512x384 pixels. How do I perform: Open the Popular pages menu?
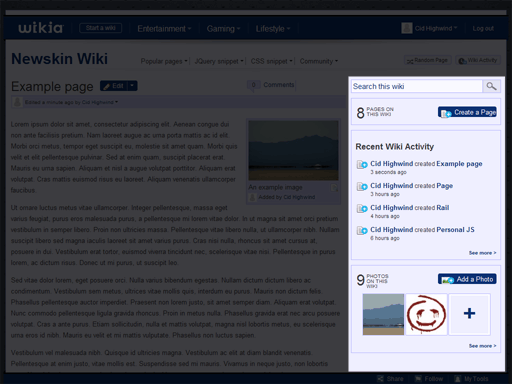pos(164,61)
